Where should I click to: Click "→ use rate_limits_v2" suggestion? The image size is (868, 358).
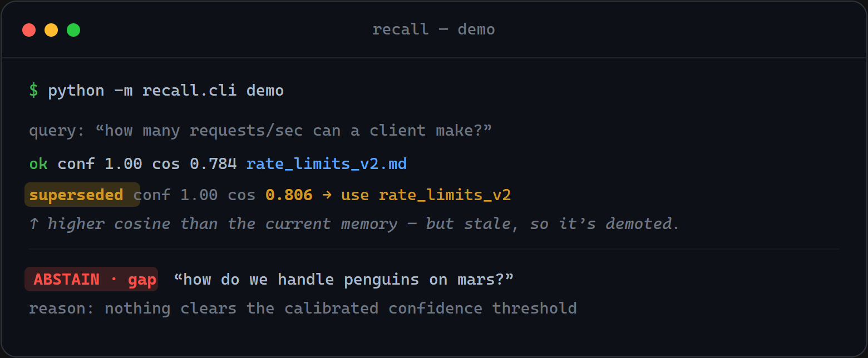click(x=416, y=195)
